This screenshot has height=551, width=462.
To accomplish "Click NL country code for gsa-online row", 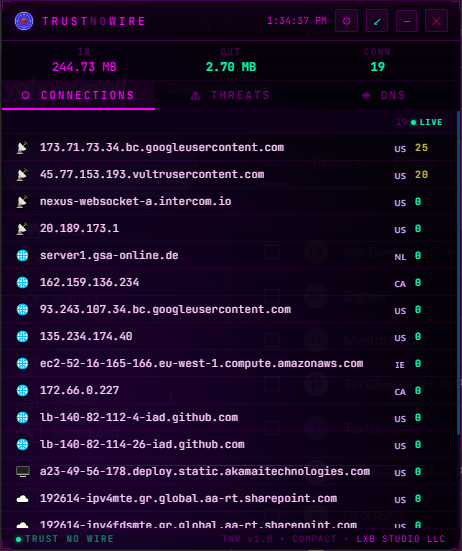I will (400, 257).
